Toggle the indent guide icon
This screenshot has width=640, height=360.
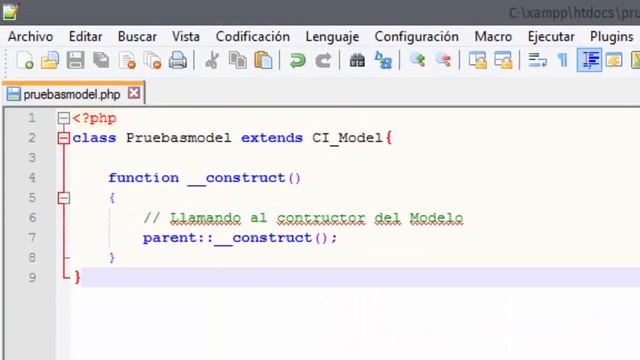pos(589,60)
